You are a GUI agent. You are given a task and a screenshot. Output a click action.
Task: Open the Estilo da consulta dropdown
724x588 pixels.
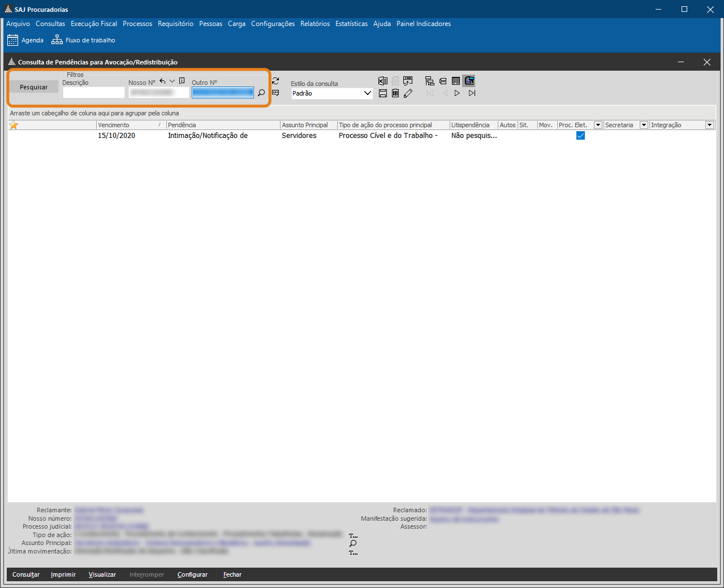[367, 93]
